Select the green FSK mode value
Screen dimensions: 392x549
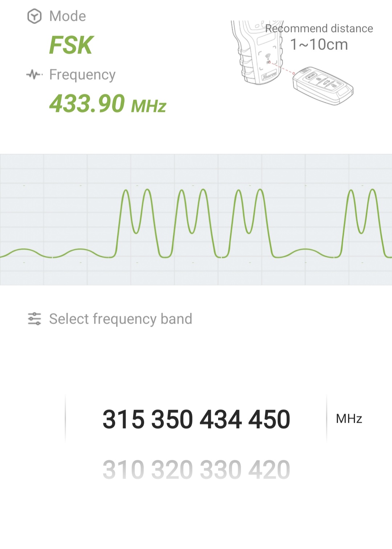click(71, 45)
